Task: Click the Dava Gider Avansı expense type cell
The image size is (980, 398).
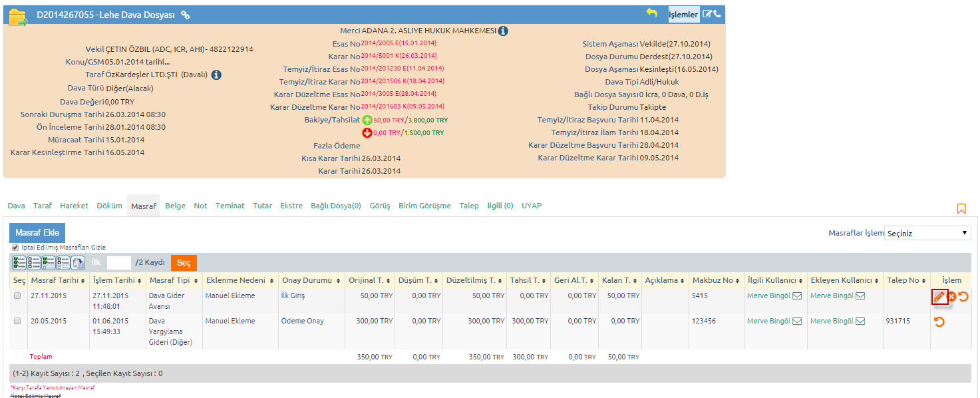Action: pyautogui.click(x=166, y=301)
